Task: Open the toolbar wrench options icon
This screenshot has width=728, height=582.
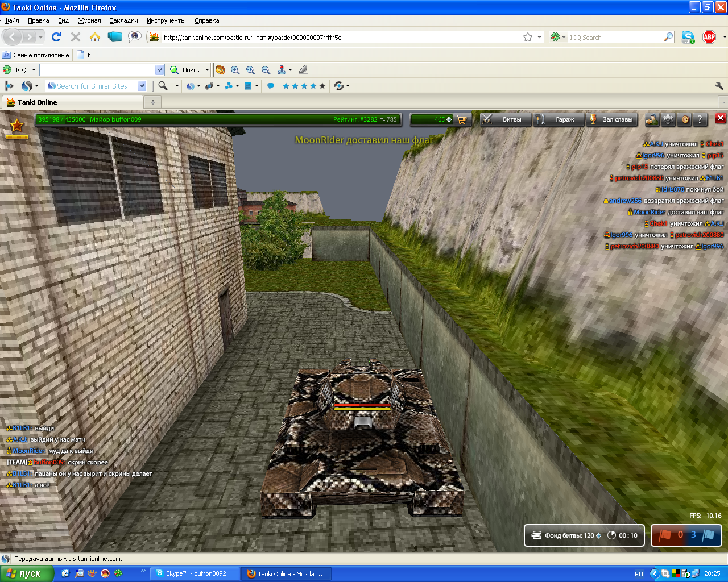Action: point(719,86)
